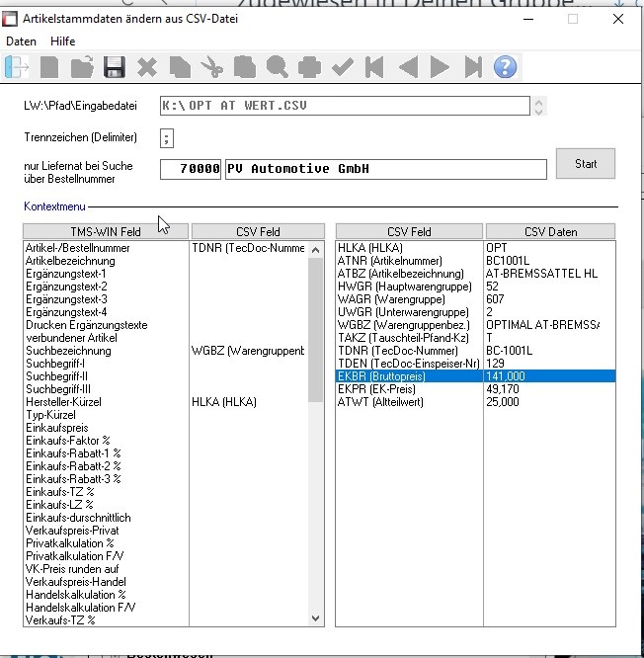Viewport: 644px width, 658px height.
Task: Select the TDEN (TecDoc-Einspeiser-Nr) row
Action: 475,364
